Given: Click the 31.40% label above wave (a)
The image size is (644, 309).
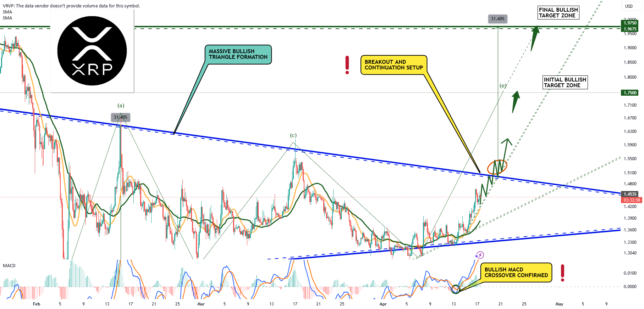Looking at the screenshot, I should (x=121, y=117).
